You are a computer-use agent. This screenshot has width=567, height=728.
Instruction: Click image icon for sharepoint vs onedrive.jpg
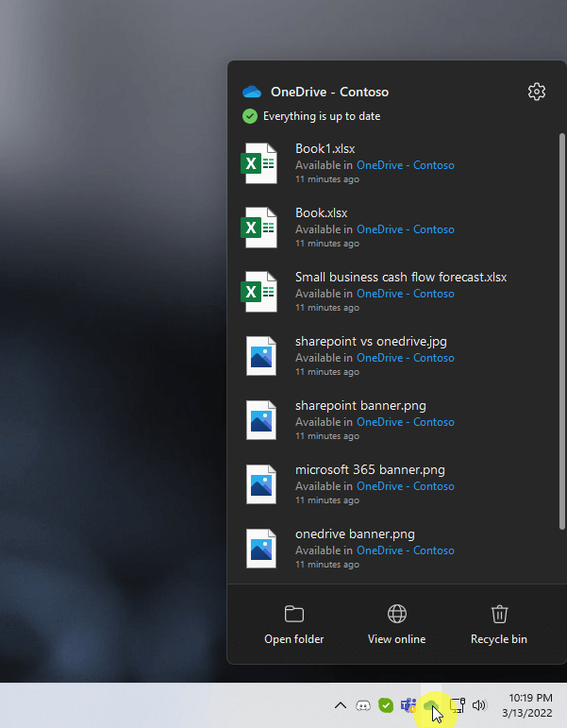[x=261, y=356]
